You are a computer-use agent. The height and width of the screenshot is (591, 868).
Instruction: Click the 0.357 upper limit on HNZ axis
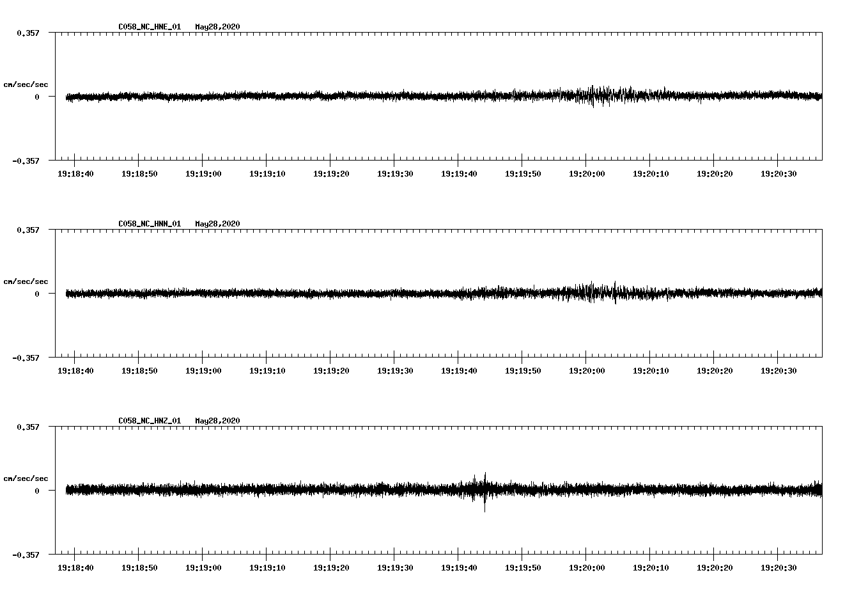(x=28, y=427)
